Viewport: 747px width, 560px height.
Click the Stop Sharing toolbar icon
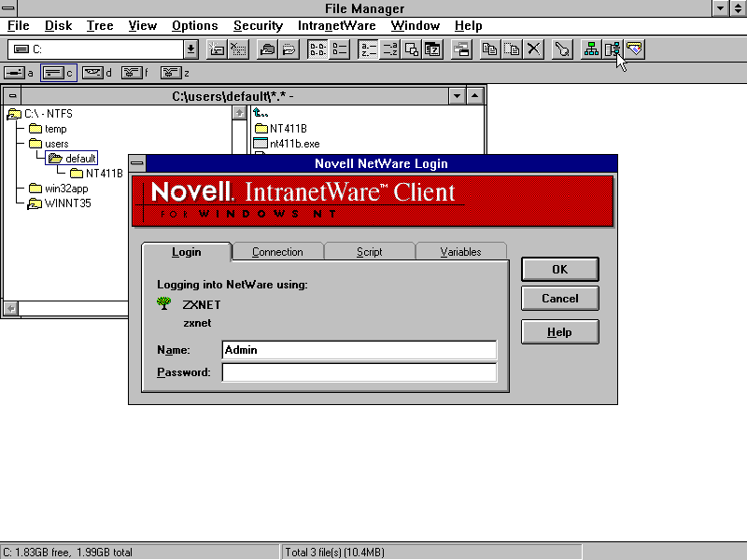click(x=289, y=49)
